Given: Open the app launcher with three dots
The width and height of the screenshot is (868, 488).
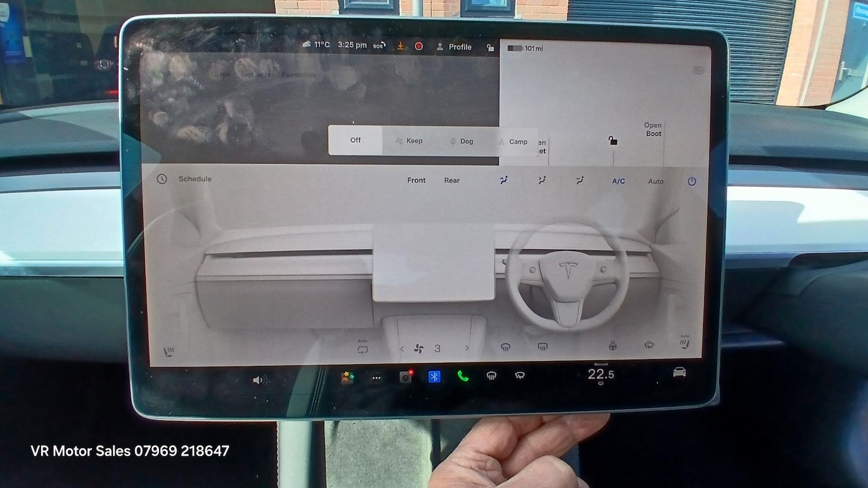Looking at the screenshot, I should [376, 377].
